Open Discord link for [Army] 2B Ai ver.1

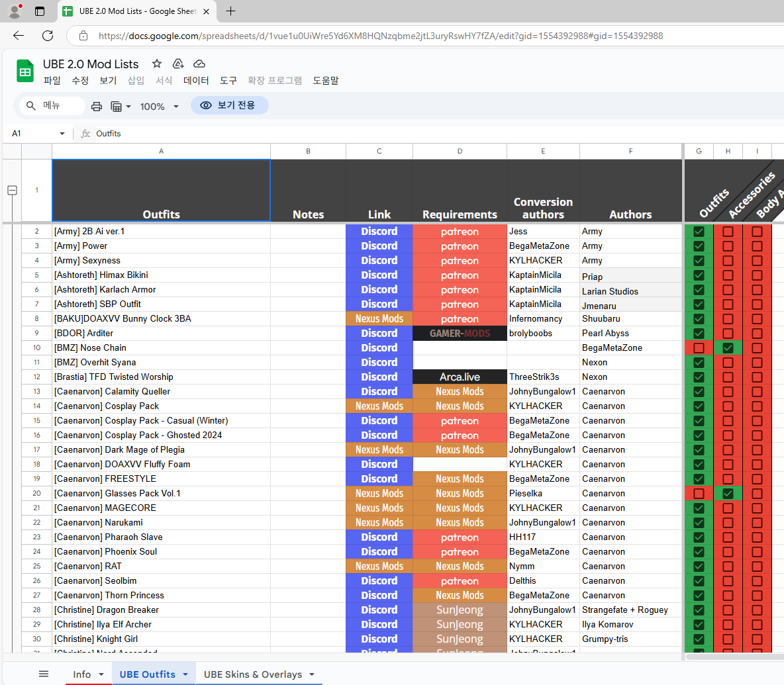click(x=379, y=232)
